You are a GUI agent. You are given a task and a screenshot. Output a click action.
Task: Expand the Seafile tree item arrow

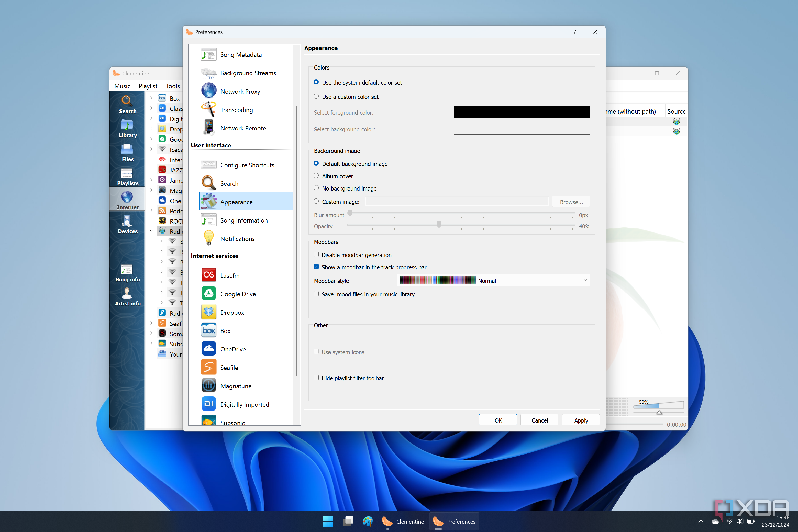pos(151,323)
